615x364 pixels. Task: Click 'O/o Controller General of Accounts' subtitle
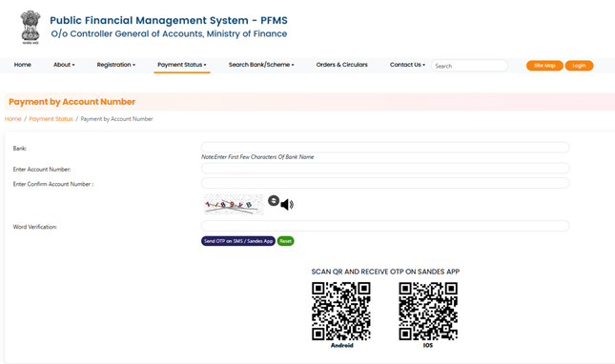pyautogui.click(x=169, y=34)
